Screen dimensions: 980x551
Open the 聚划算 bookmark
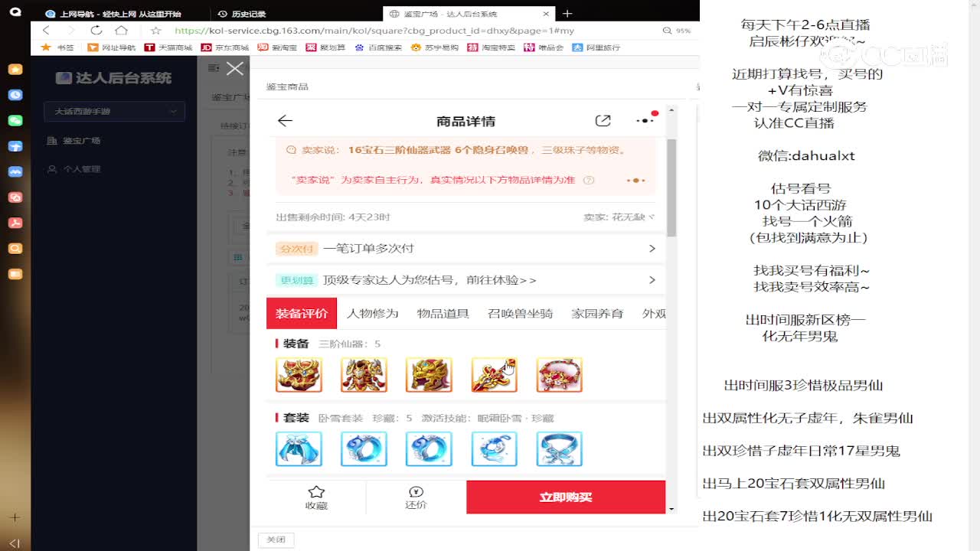pos(325,47)
